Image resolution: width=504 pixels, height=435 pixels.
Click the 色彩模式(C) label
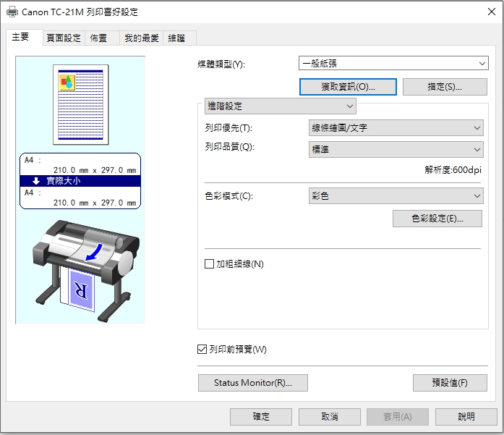(x=228, y=196)
